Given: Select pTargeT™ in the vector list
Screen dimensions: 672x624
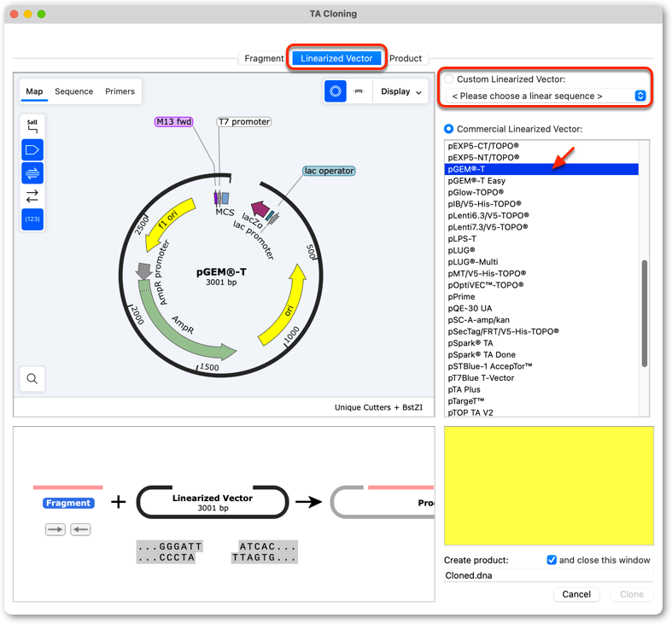Looking at the screenshot, I should (x=541, y=401).
